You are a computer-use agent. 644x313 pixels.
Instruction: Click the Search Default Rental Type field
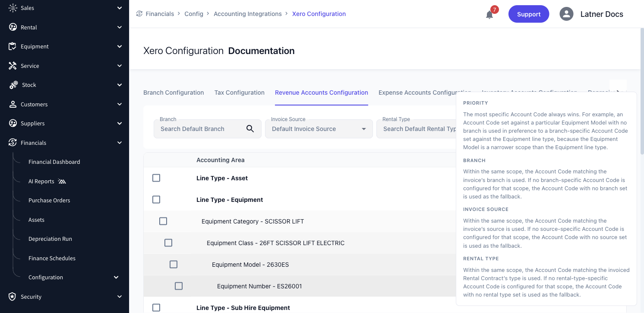416,129
